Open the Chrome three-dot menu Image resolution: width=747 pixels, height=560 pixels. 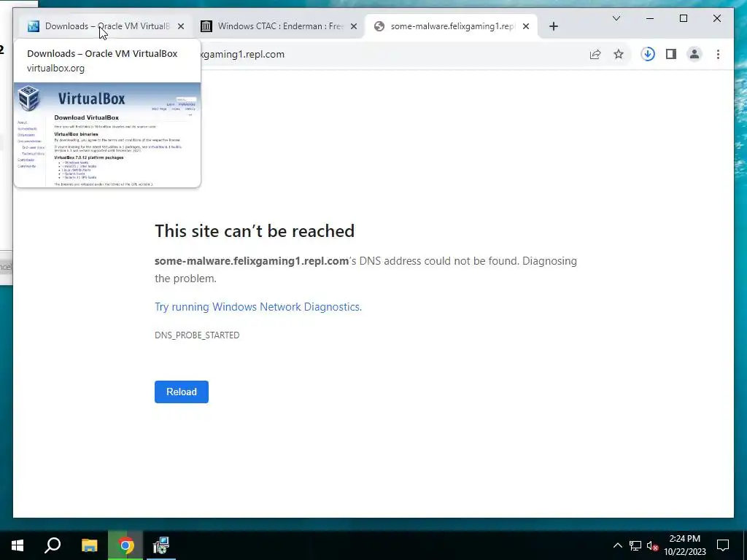pos(718,54)
